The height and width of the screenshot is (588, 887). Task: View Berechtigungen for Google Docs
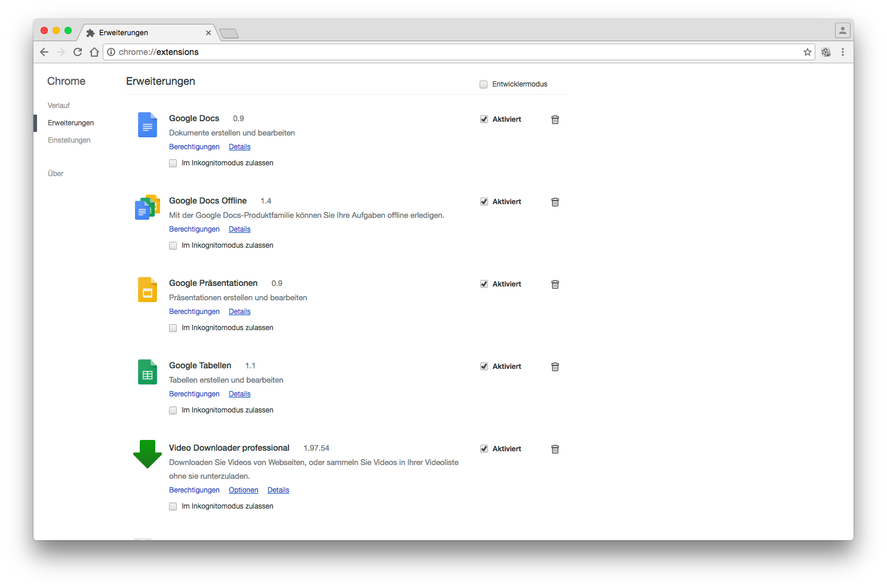click(x=194, y=147)
